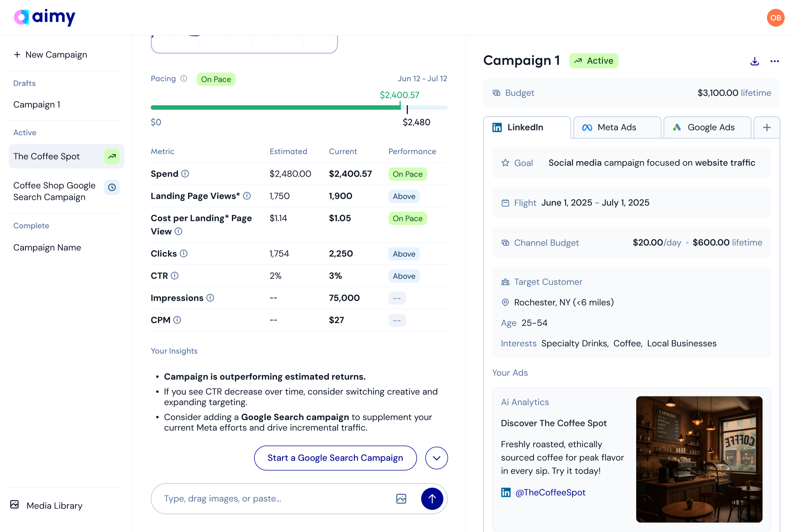Open the @TheCoffeeSpot LinkedIn link
Screen dimensions: 798x532
[x=550, y=492]
